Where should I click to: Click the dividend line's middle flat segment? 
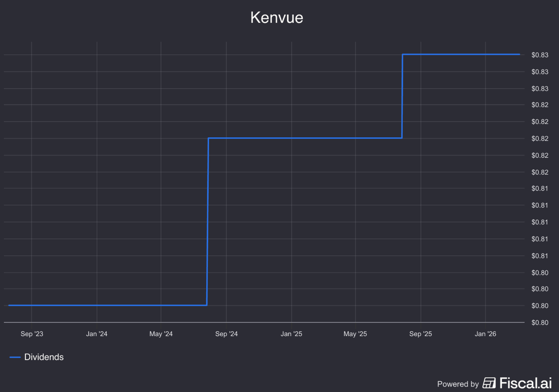point(305,138)
